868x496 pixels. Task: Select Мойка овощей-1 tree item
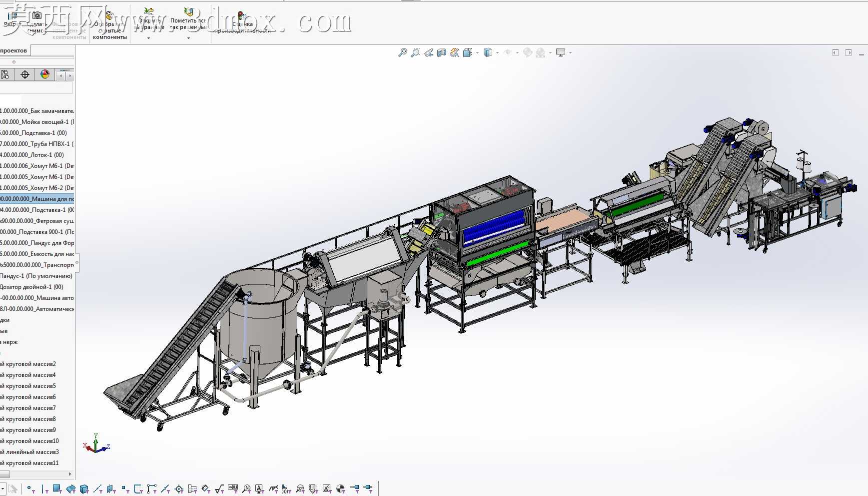tap(37, 122)
